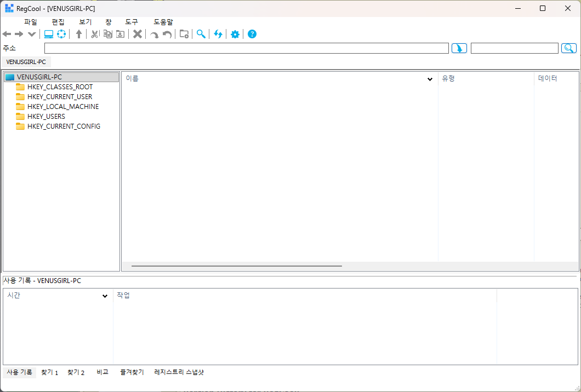Switch to the 비교 tab
The height and width of the screenshot is (392, 581).
coord(102,372)
